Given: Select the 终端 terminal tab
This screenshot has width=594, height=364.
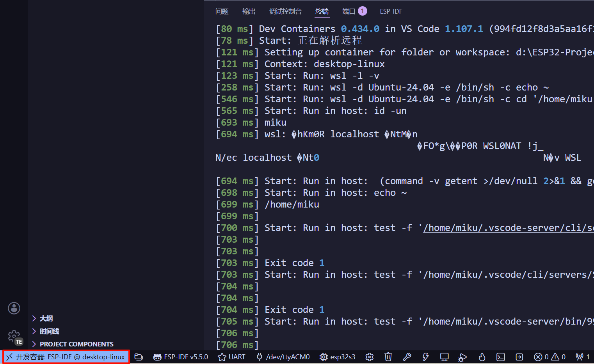Looking at the screenshot, I should coord(322,11).
